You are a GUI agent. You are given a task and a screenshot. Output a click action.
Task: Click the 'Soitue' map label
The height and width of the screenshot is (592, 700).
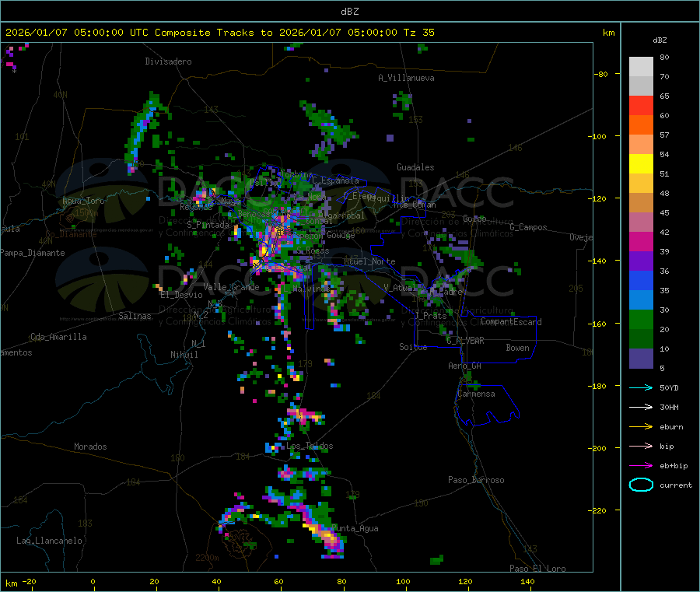click(x=413, y=347)
